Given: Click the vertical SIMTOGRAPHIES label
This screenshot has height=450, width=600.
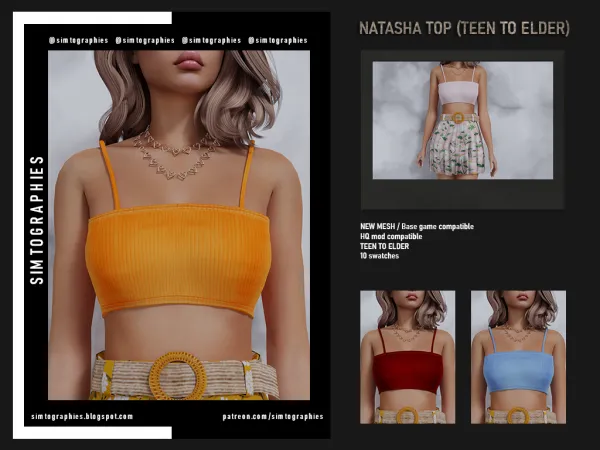Looking at the screenshot, I should click(37, 220).
